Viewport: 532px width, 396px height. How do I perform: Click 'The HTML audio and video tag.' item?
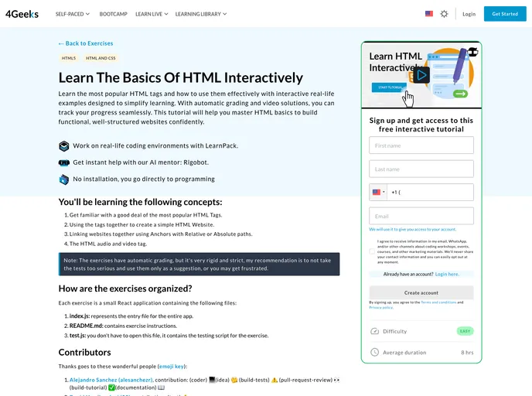coord(108,244)
